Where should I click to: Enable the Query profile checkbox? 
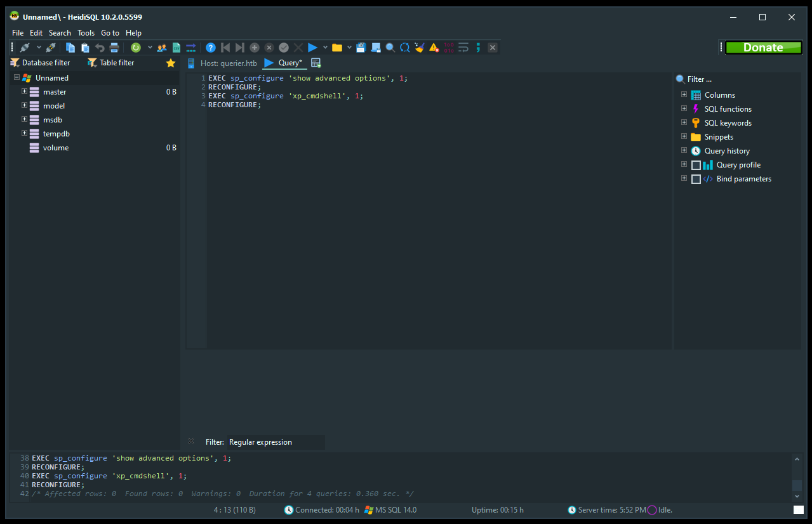pyautogui.click(x=696, y=165)
